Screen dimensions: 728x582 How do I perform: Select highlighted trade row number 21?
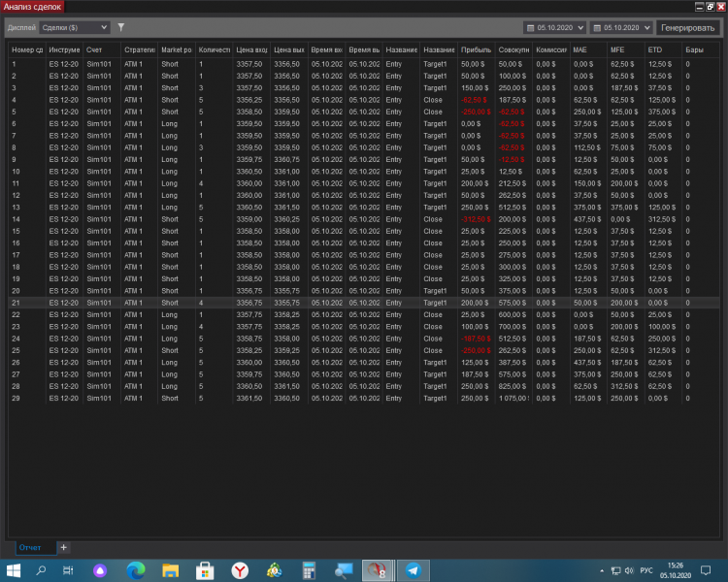tap(364, 303)
